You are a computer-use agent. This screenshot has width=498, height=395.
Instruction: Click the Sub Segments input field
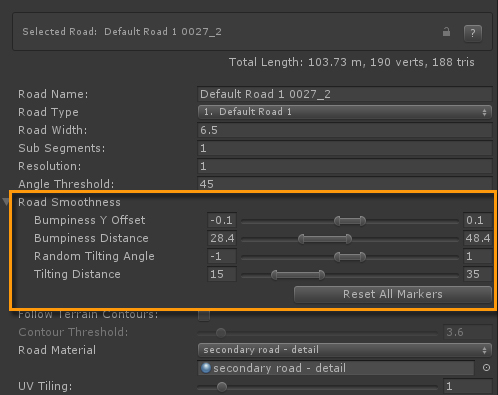(x=345, y=148)
